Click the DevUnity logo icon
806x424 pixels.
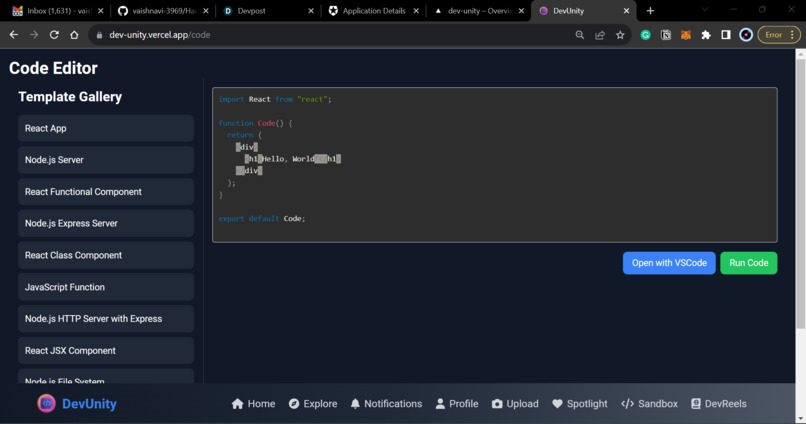[46, 403]
